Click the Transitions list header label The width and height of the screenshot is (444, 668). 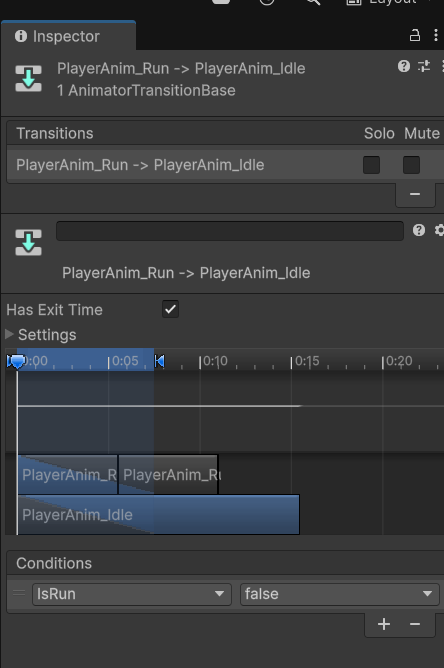(55, 134)
